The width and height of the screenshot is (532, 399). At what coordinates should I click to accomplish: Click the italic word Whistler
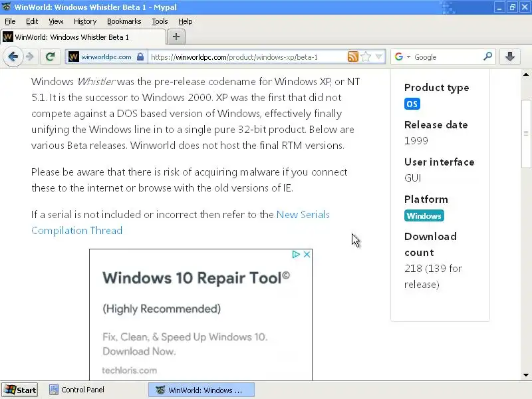(x=96, y=82)
